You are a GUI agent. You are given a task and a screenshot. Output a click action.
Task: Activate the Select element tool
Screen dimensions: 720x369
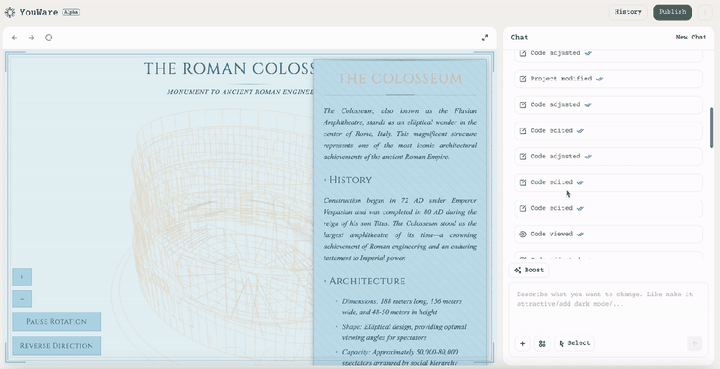(574, 343)
